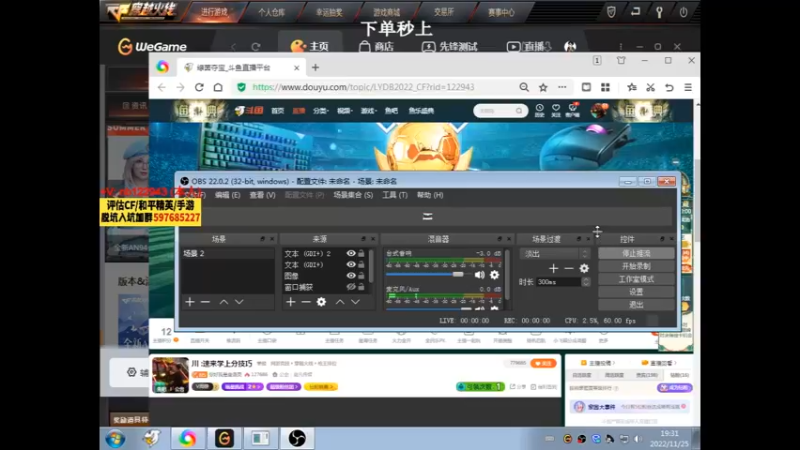The image size is (800, 450).
Task: Add a new scene with the plus icon
Action: coord(190,302)
